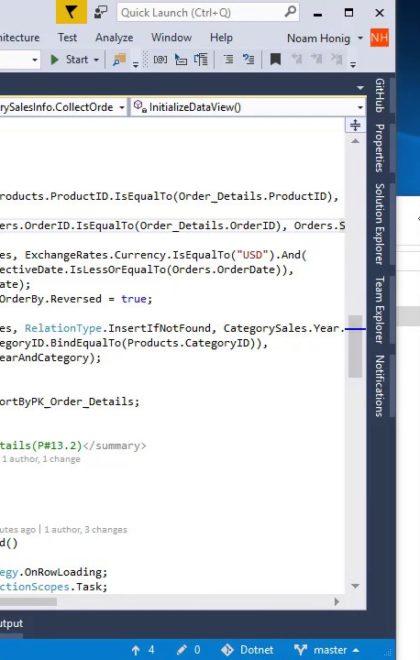This screenshot has height=660, width=420.
Task: Open the Window menu
Action: (171, 37)
